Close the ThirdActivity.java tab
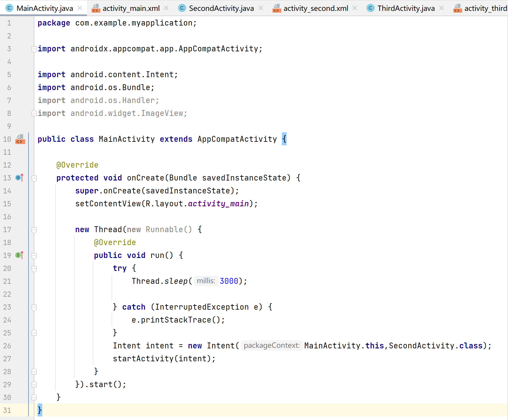 (441, 8)
